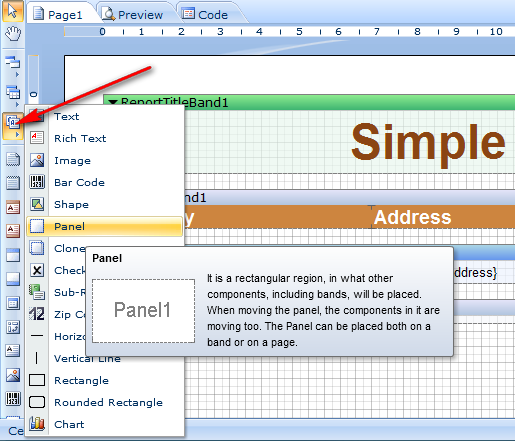Choose Rounded Rectangle menu entry
Viewport: 515px width, 441px height.
(105, 402)
